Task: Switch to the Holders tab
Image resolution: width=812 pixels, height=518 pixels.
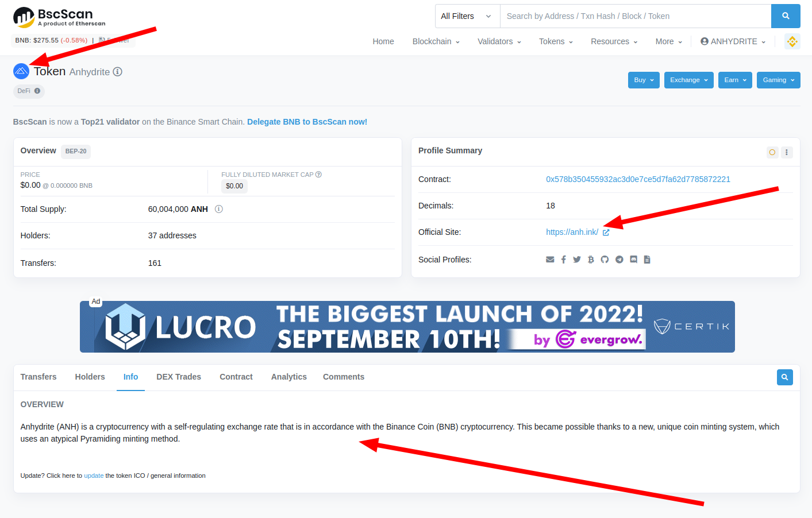Action: 90,377
